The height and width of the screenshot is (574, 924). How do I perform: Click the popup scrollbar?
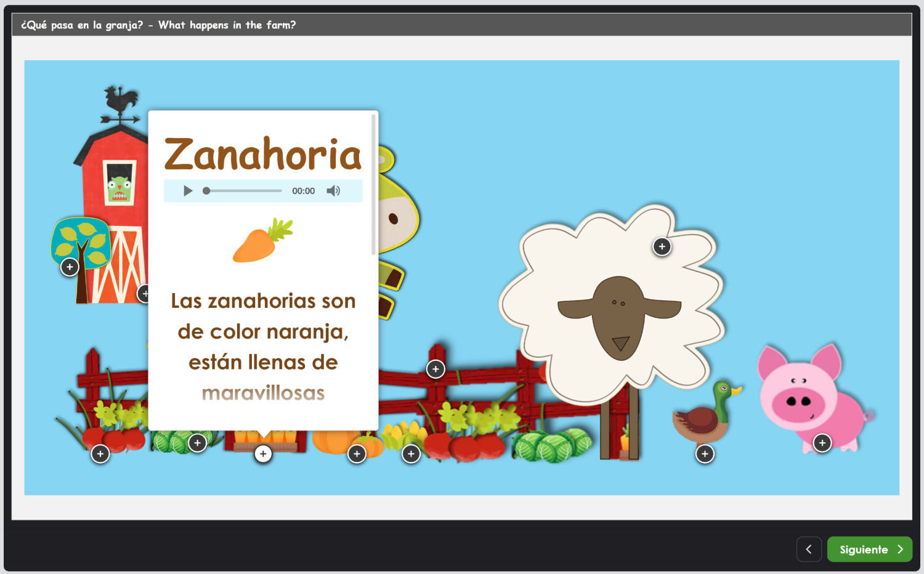(373, 185)
